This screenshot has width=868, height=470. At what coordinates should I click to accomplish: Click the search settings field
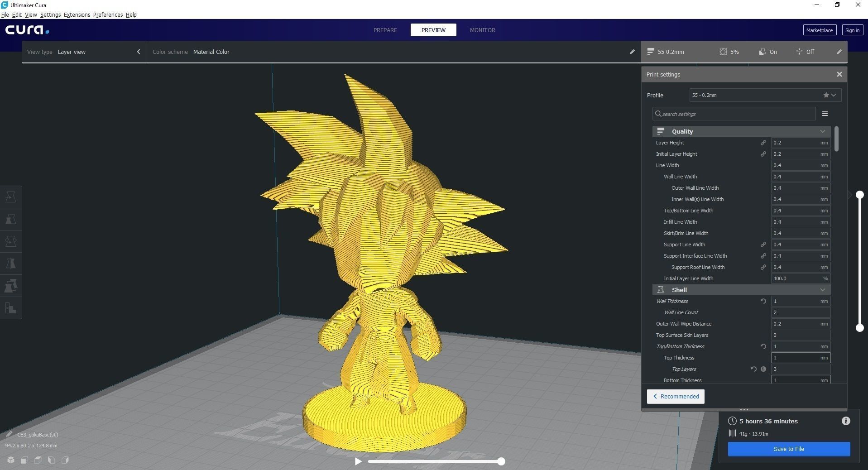click(x=734, y=114)
